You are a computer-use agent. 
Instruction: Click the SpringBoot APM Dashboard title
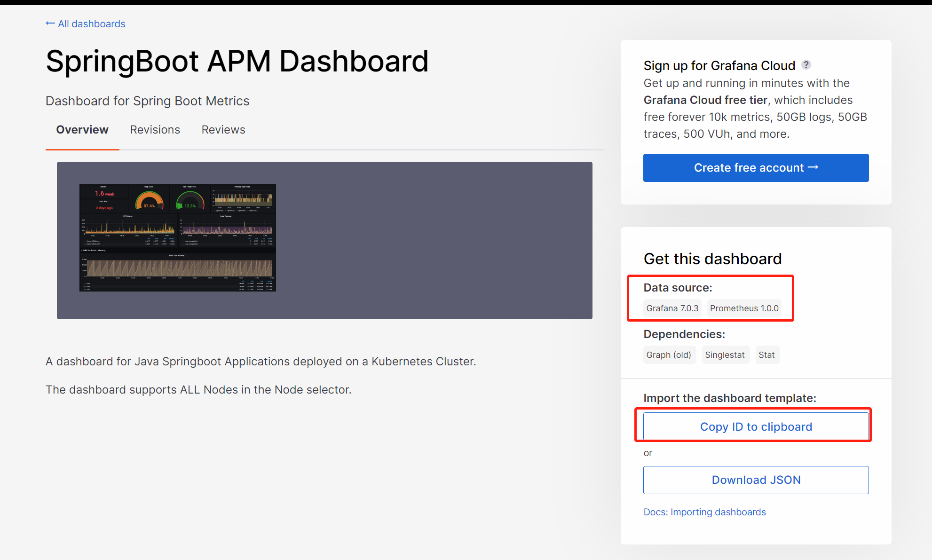tap(237, 62)
